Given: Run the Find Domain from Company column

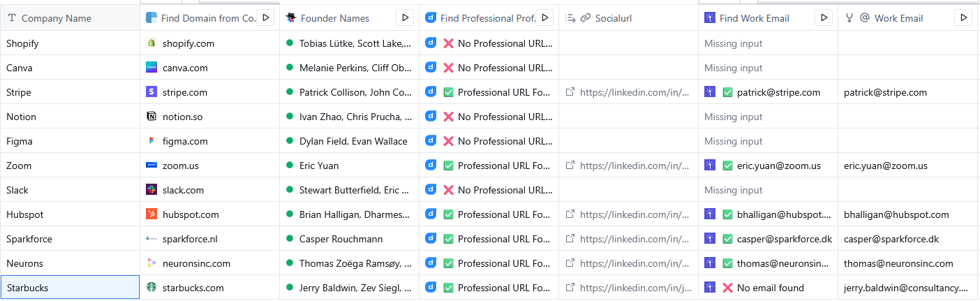Looking at the screenshot, I should (265, 17).
